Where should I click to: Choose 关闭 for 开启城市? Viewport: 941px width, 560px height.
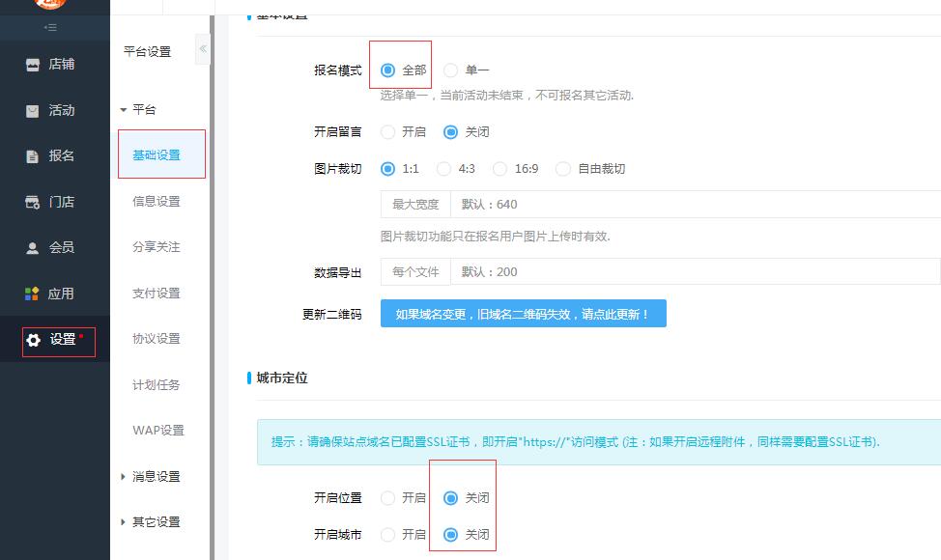(x=450, y=535)
